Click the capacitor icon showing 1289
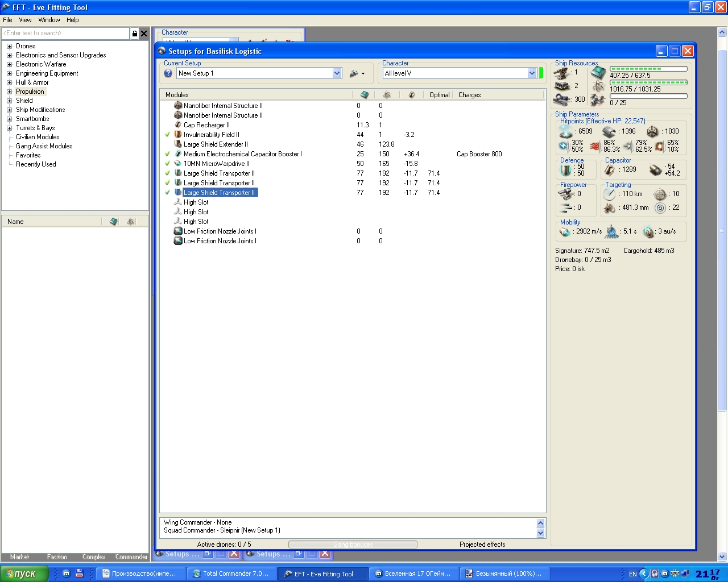728x582 pixels. (609, 170)
